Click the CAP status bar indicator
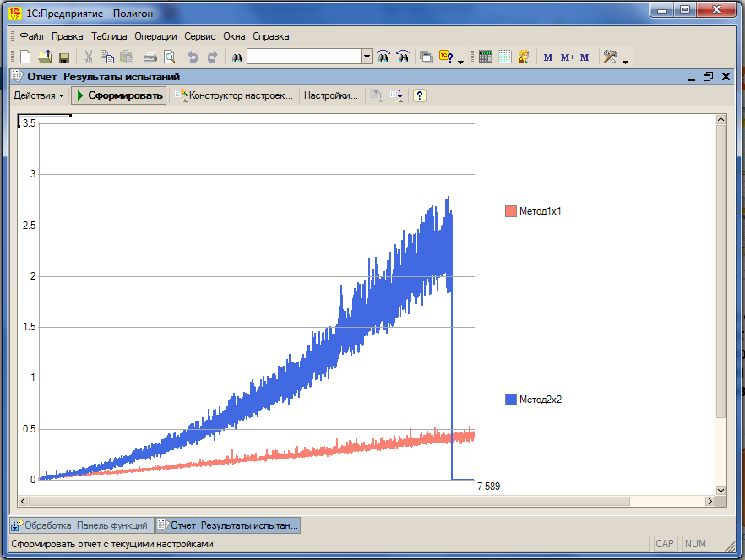 664,544
